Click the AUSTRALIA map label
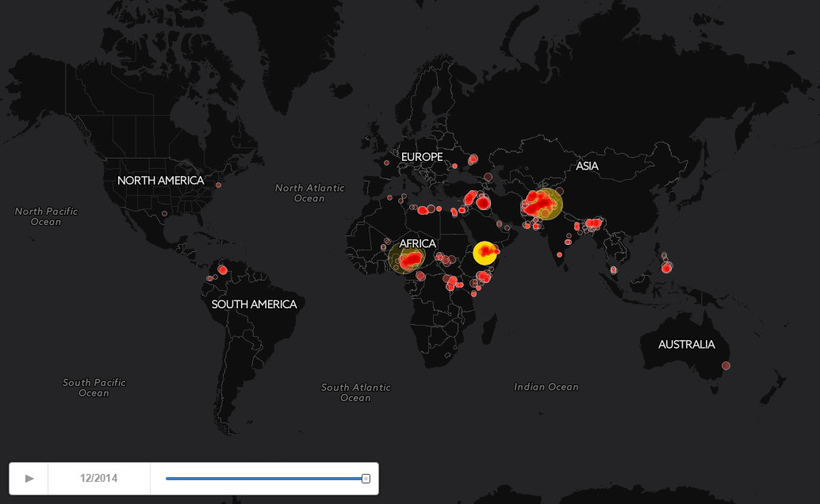Viewport: 820px width, 504px height. click(687, 345)
